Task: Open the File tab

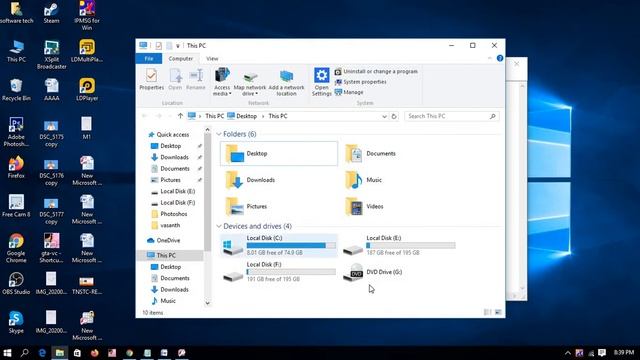Action: coord(149,58)
